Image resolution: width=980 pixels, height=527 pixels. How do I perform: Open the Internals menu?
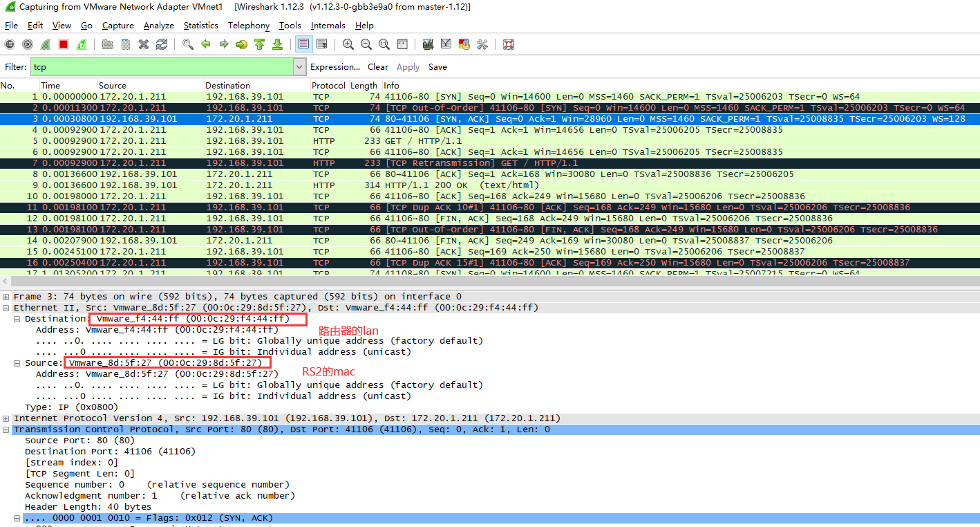click(x=328, y=26)
